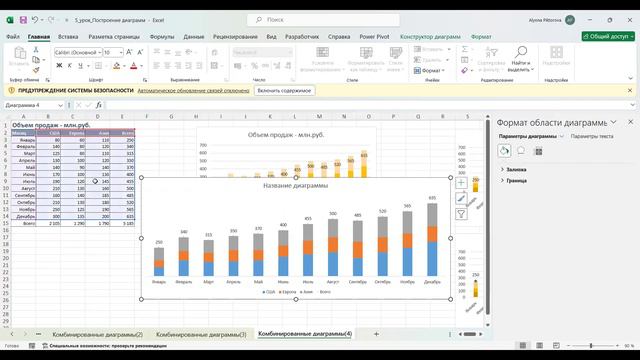
Task: Switch to the Формулы ribbon tab
Action: coord(162,37)
